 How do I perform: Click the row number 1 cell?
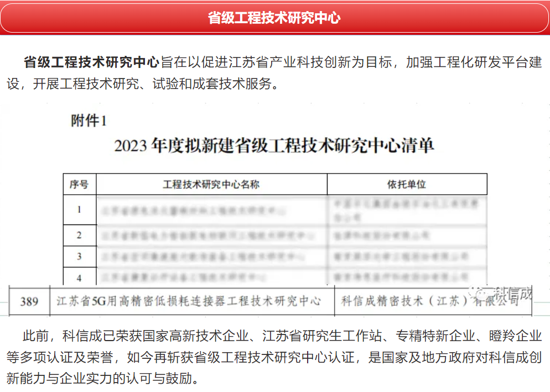[x=79, y=210]
